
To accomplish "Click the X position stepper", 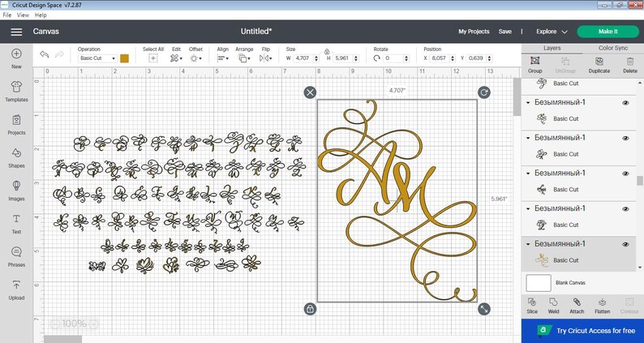I will 453,58.
